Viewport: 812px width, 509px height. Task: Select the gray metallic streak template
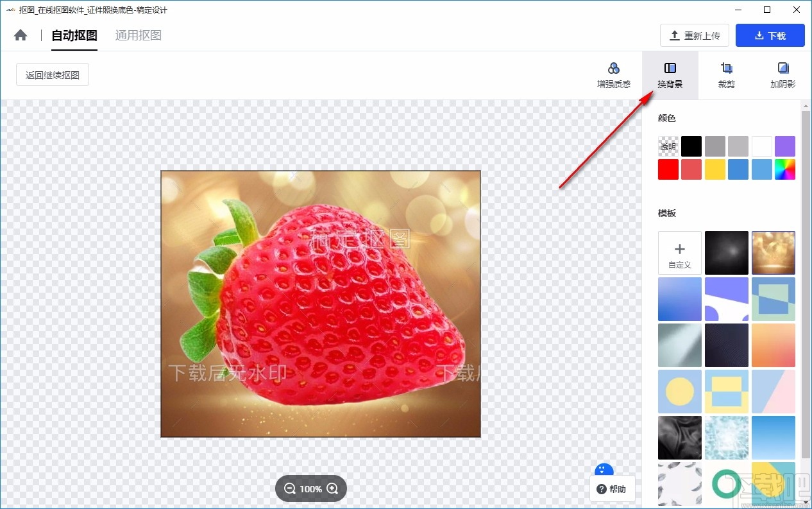(x=680, y=345)
